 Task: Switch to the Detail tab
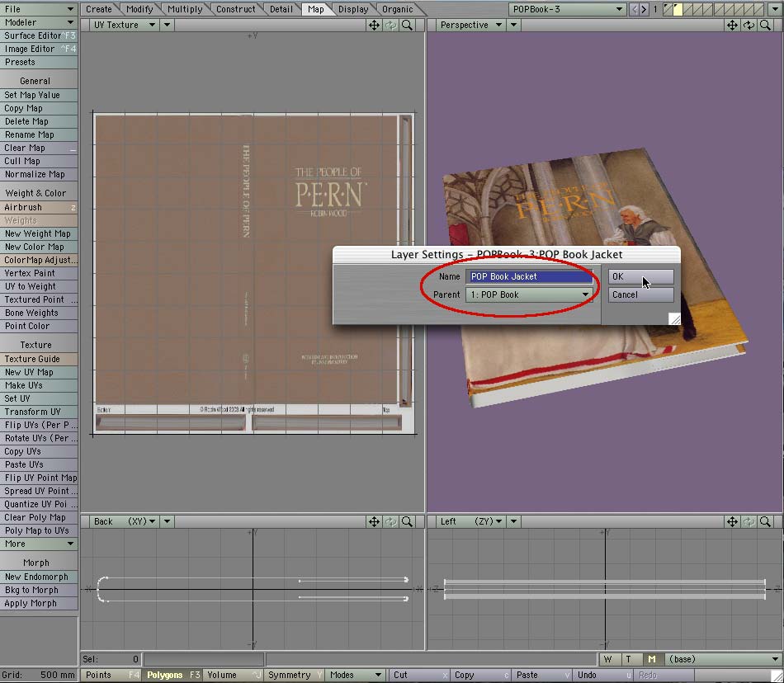tap(281, 9)
